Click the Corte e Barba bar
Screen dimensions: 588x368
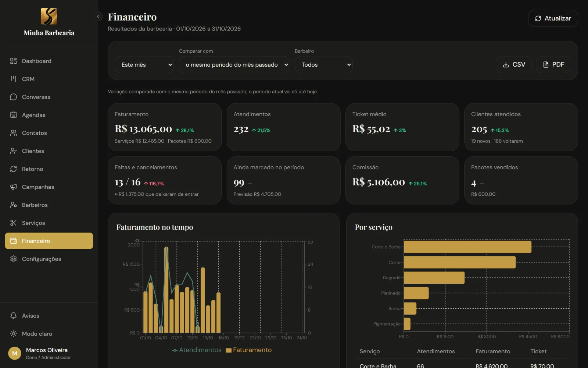click(x=467, y=247)
